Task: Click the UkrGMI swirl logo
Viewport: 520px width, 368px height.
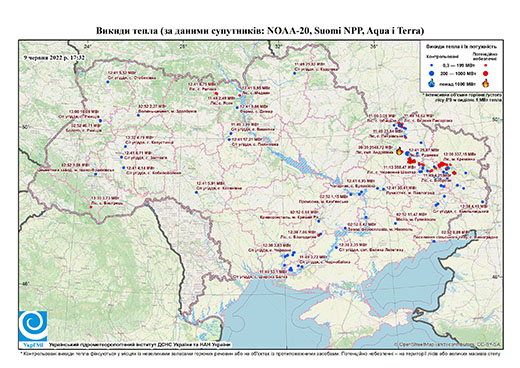Action: tap(33, 326)
